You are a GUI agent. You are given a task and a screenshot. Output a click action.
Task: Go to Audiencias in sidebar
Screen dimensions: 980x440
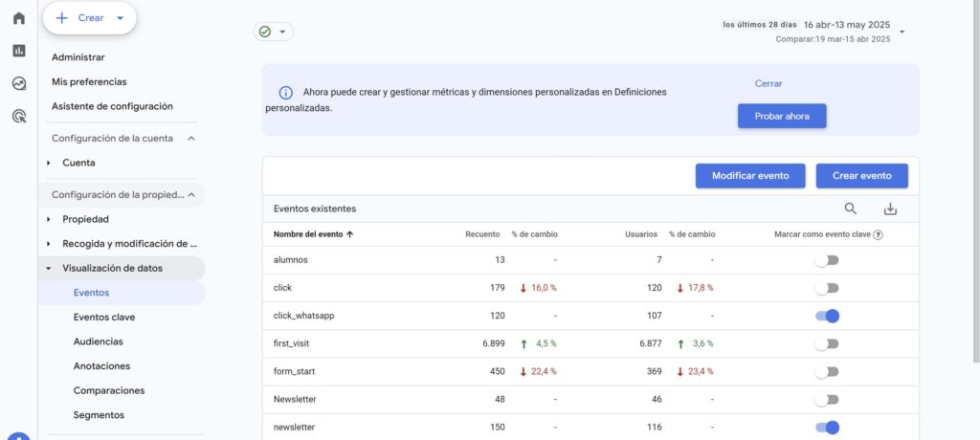click(x=98, y=341)
